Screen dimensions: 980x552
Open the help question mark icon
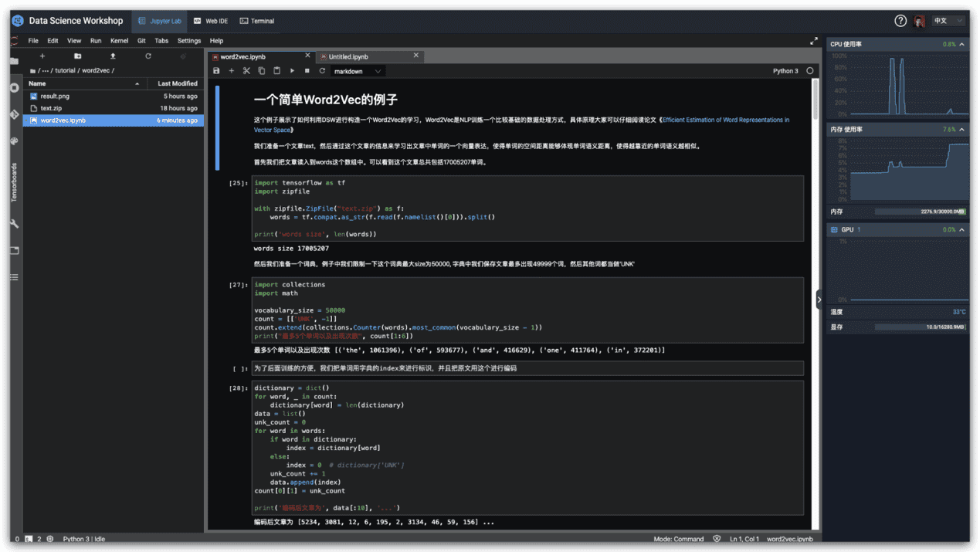pos(900,21)
